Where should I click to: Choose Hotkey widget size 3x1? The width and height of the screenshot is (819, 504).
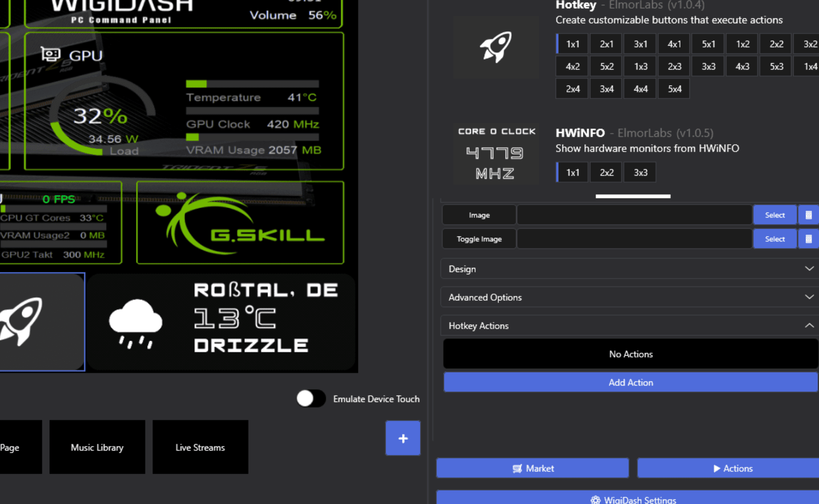tap(640, 44)
